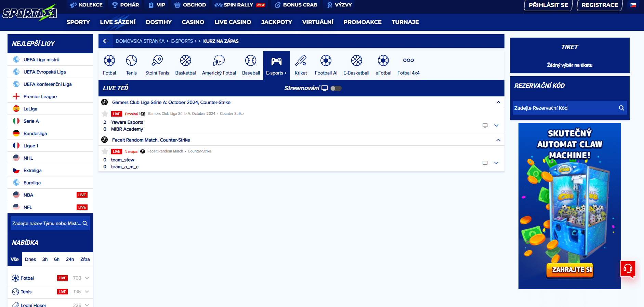Open stream icon for Yawara Esports match
The height and width of the screenshot is (307, 644).
coord(485,125)
